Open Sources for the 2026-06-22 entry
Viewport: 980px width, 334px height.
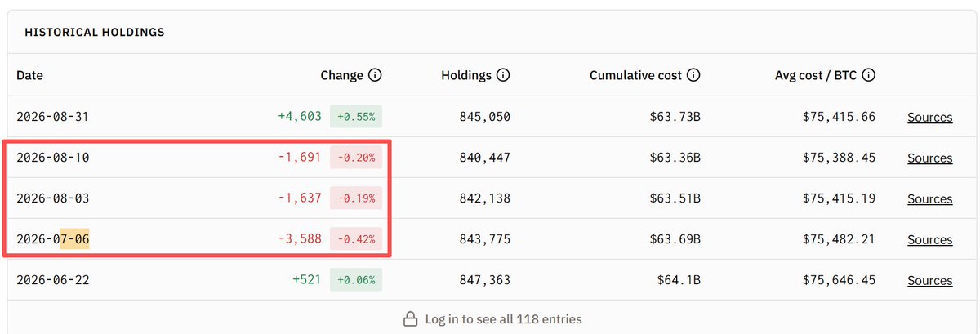pos(929,280)
